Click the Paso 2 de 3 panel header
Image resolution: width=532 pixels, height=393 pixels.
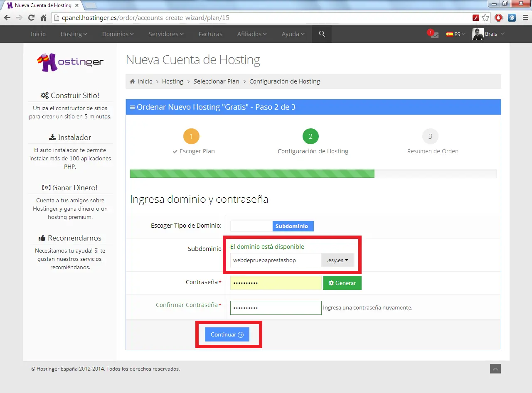313,107
